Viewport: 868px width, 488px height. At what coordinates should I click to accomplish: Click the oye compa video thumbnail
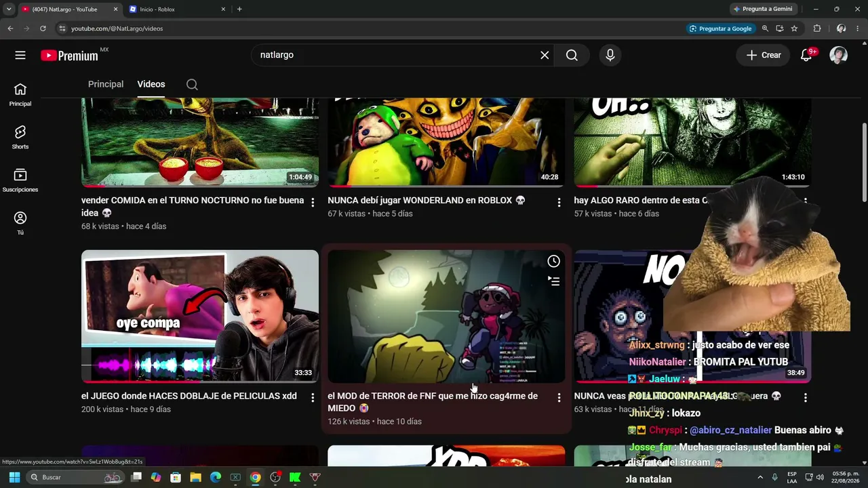[x=200, y=317]
